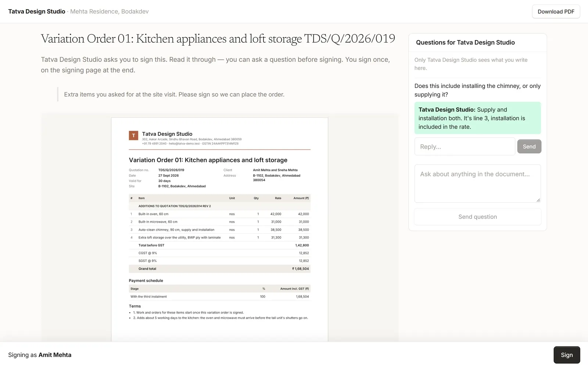This screenshot has height=368, width=588.
Task: Click the Amount (₹) column header
Action: (x=301, y=198)
